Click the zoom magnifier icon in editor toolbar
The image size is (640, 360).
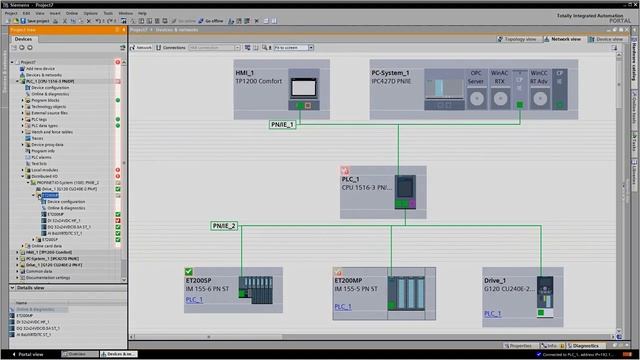click(264, 48)
